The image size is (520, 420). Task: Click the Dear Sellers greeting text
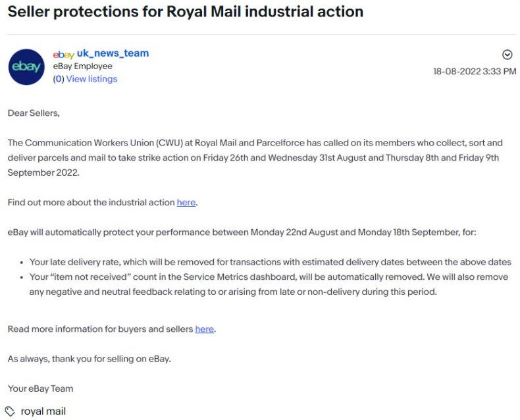pos(34,113)
